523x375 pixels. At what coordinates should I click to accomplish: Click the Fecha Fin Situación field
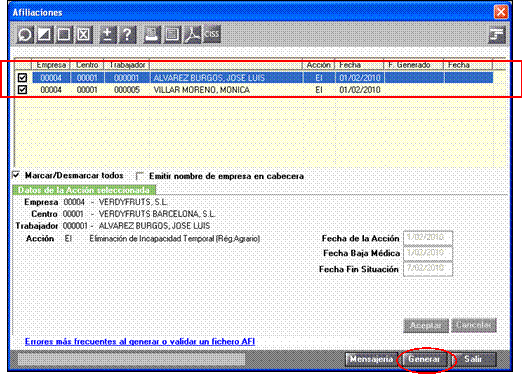click(428, 269)
